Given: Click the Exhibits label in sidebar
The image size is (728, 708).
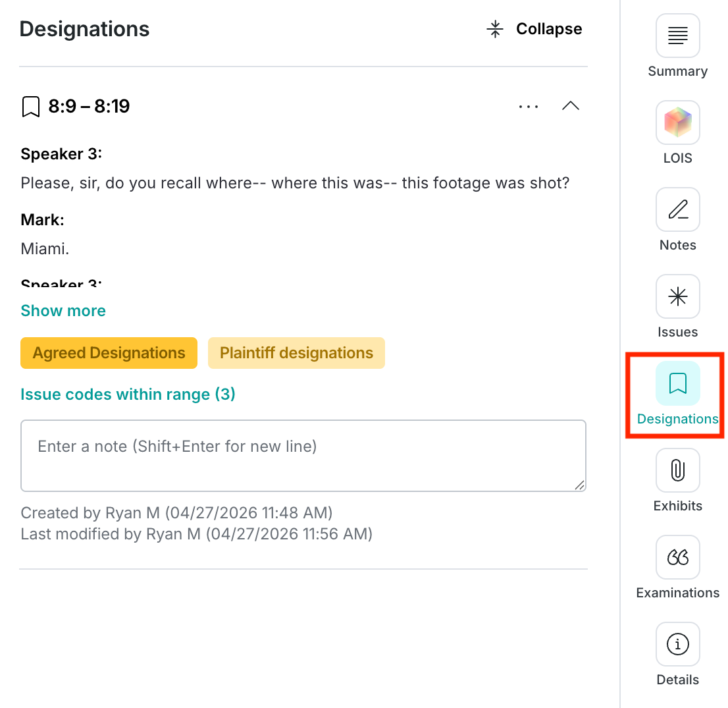Looking at the screenshot, I should 677,505.
